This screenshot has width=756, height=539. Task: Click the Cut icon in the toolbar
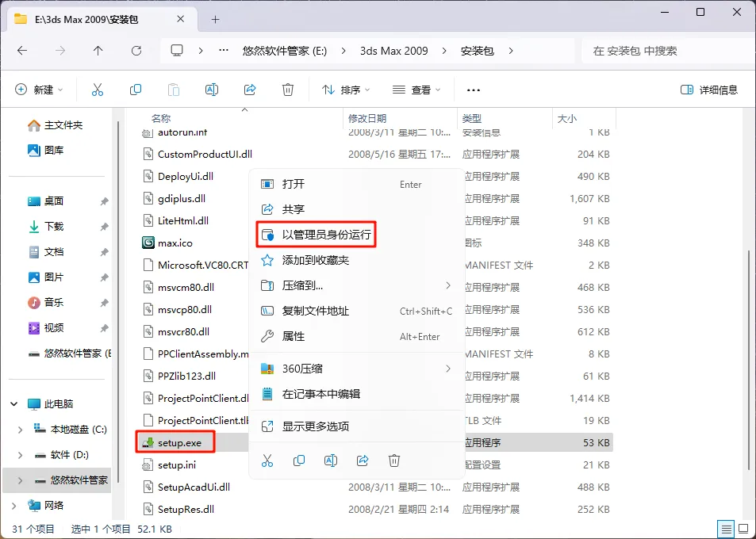pos(98,90)
